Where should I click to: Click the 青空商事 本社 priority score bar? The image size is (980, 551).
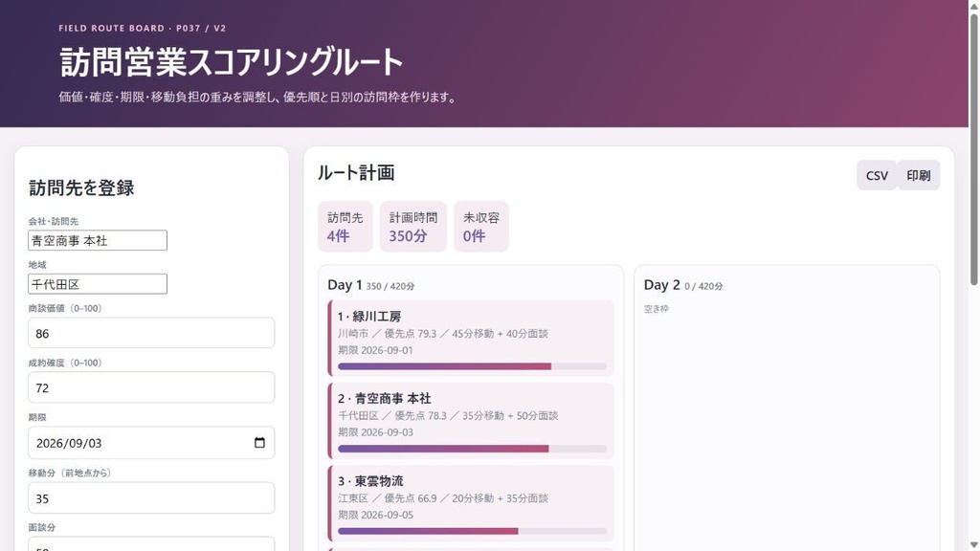472,449
